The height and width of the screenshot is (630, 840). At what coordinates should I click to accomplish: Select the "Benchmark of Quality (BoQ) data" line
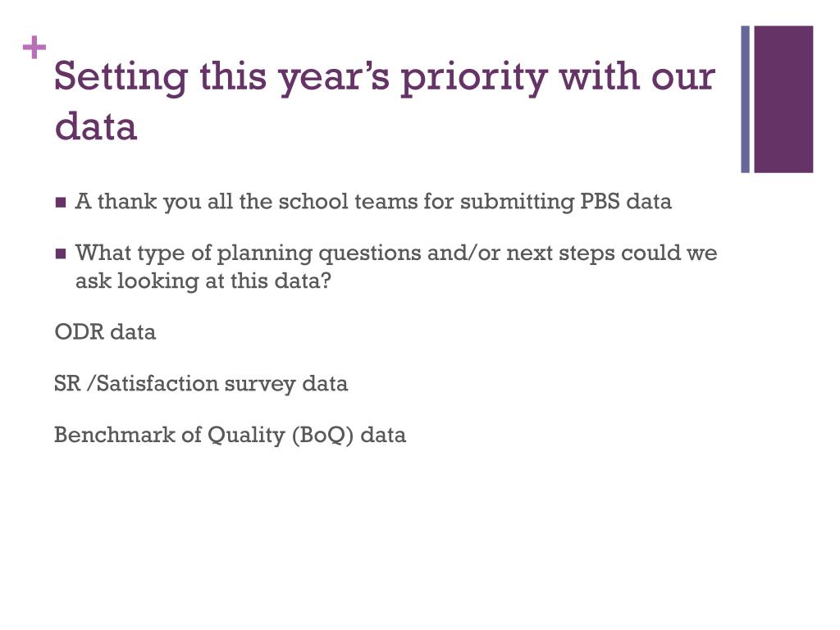(230, 434)
